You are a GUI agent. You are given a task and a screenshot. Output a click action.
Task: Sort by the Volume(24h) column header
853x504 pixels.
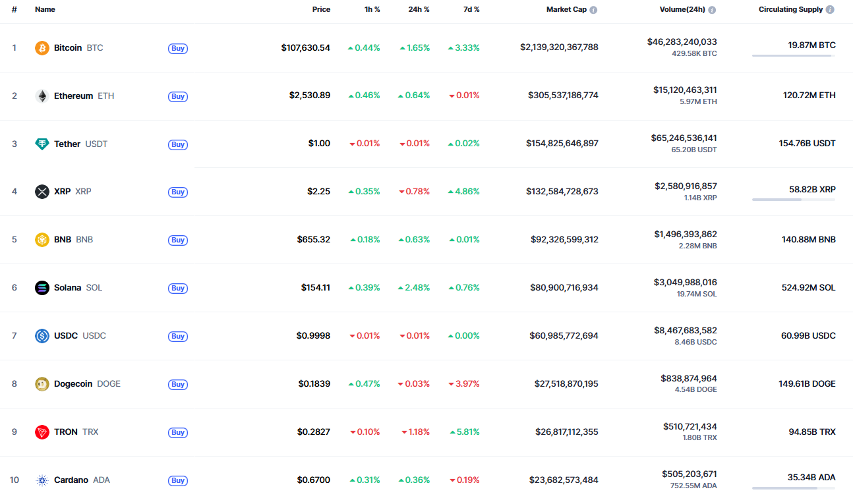(682, 10)
